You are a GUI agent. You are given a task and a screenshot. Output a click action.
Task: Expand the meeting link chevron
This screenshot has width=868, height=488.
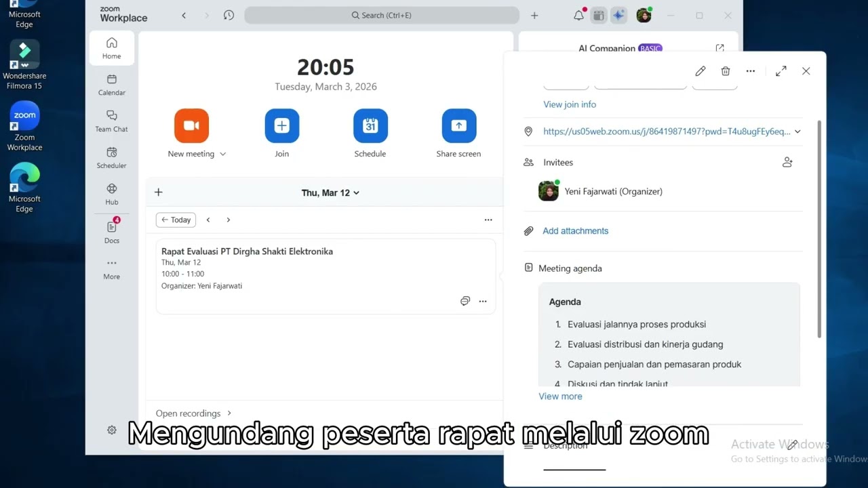(797, 131)
